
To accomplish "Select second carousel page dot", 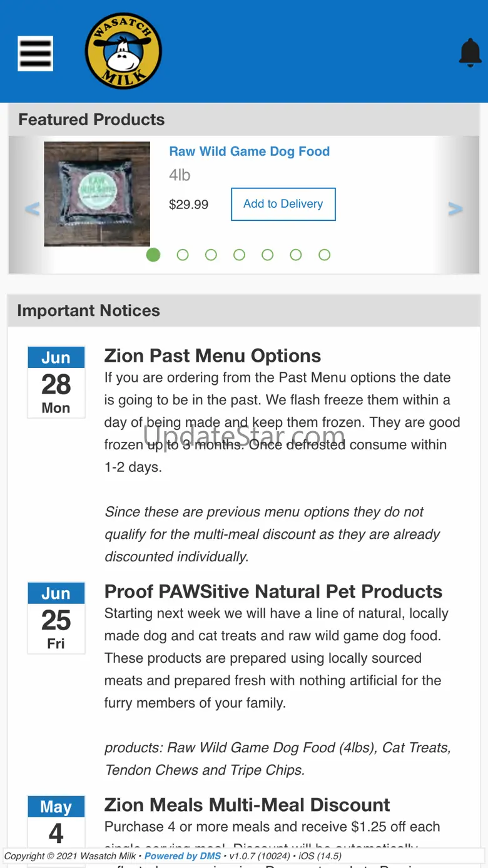I will [x=183, y=255].
